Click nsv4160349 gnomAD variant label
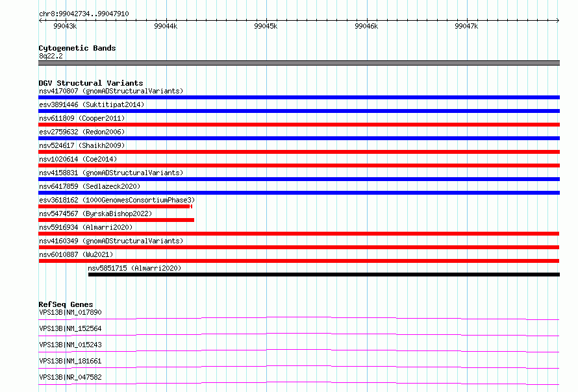The height and width of the screenshot is (392, 578). (111, 241)
